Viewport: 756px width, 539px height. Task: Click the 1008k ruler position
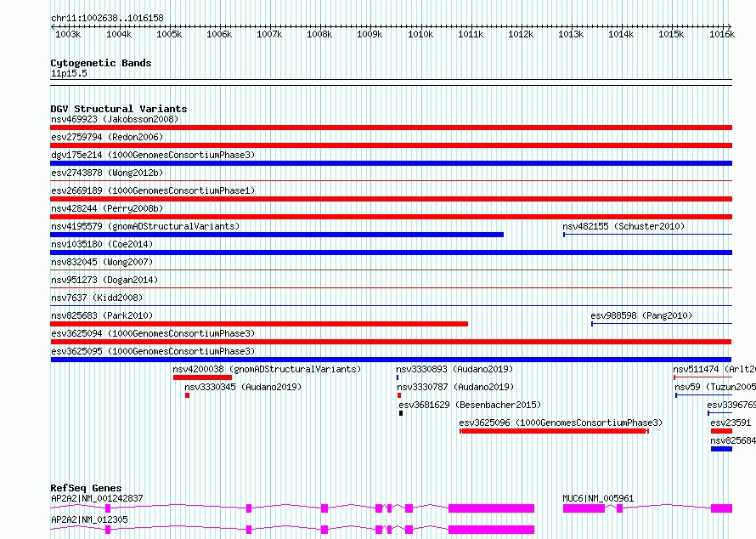tap(319, 34)
